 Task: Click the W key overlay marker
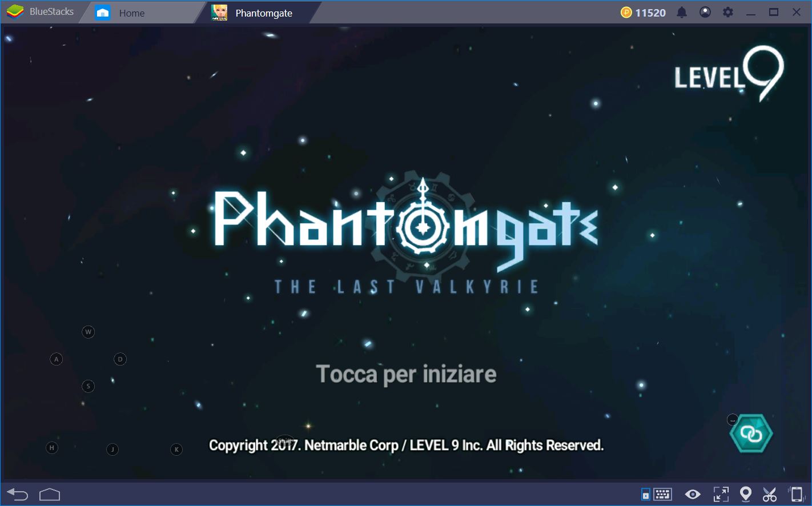point(88,332)
